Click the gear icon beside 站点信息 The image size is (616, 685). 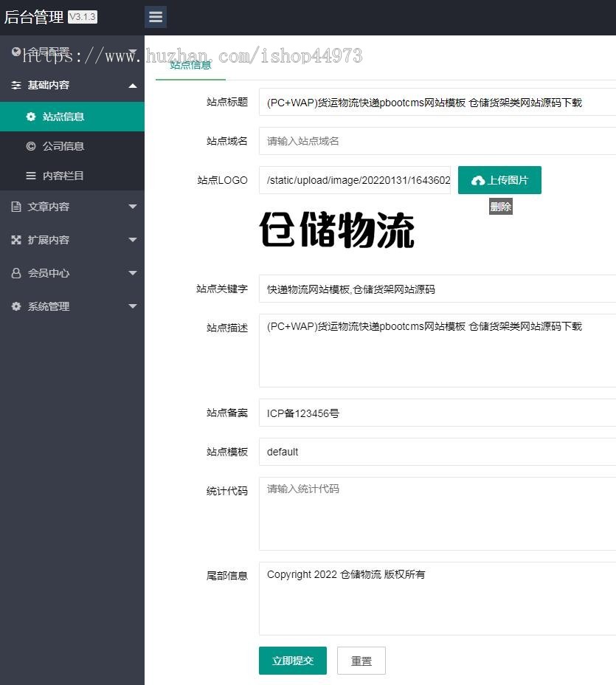pos(30,117)
